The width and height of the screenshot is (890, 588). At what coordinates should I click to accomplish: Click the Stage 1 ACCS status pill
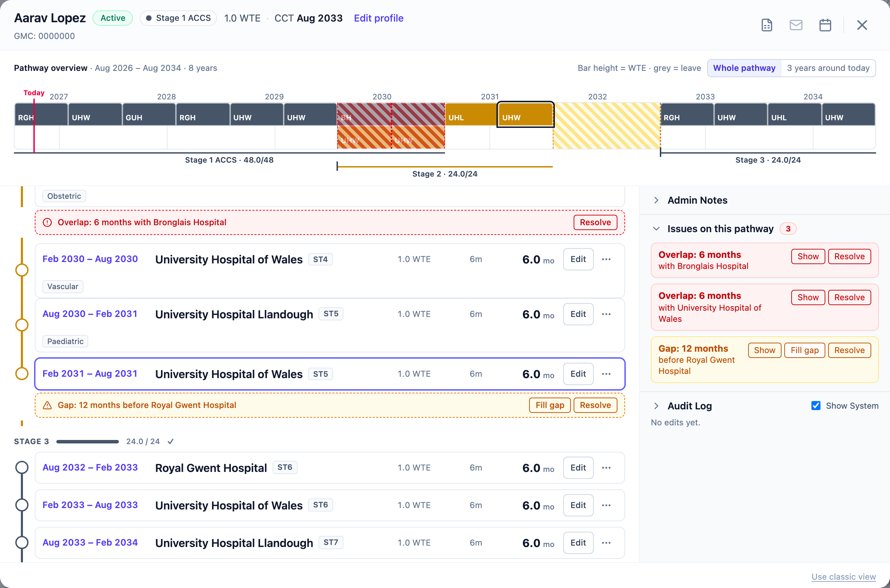point(178,18)
